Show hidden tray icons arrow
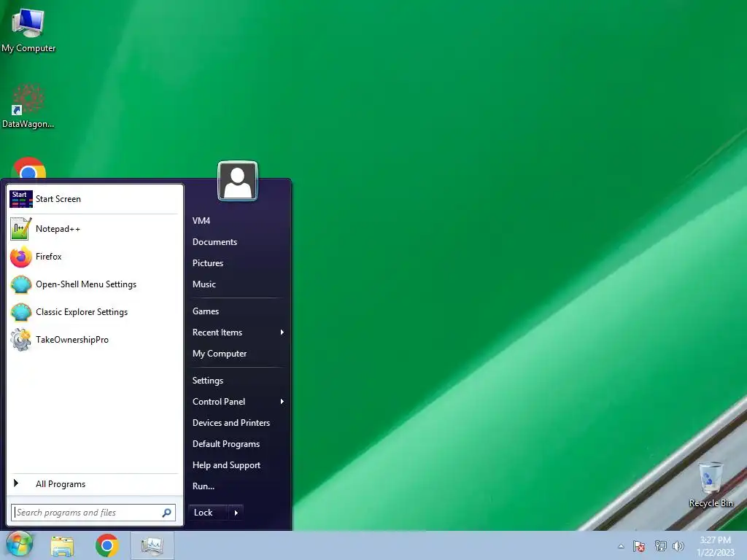The image size is (747, 560). [x=621, y=546]
